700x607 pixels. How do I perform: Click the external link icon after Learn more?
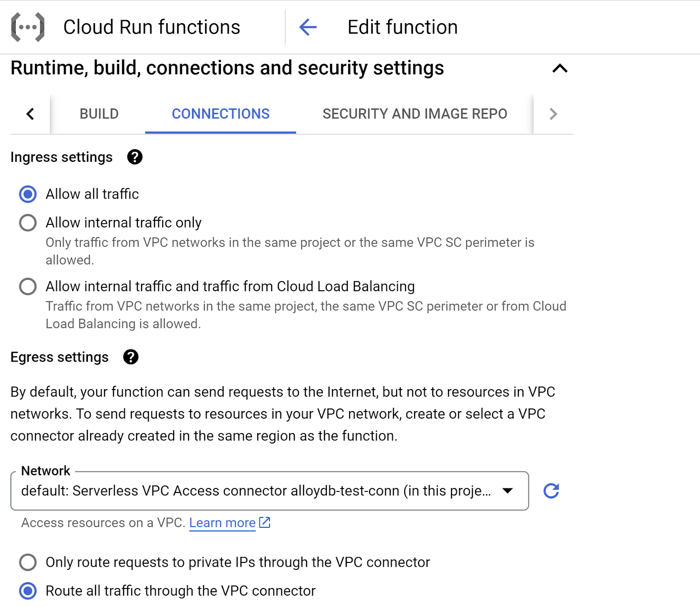click(265, 522)
